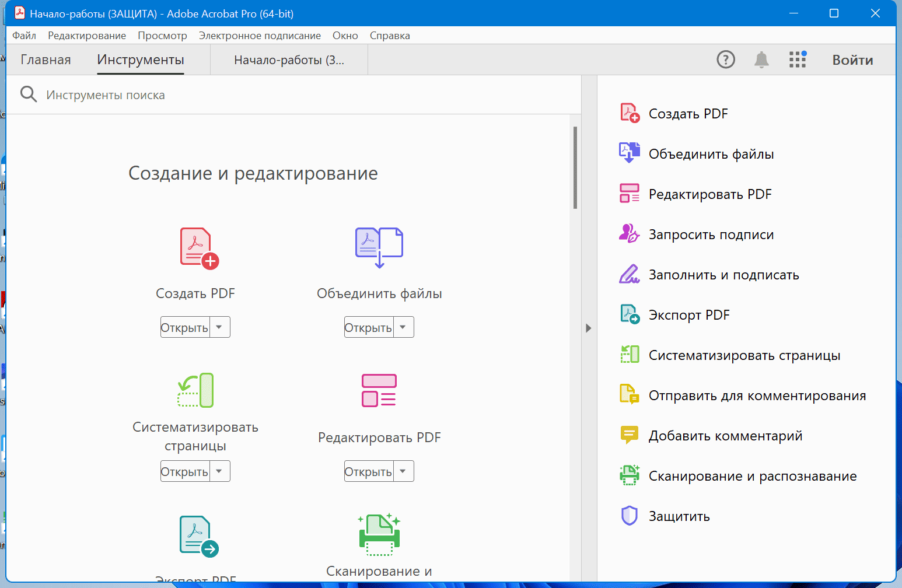902x588 pixels.
Task: Click the search magnifier icon
Action: point(29,94)
